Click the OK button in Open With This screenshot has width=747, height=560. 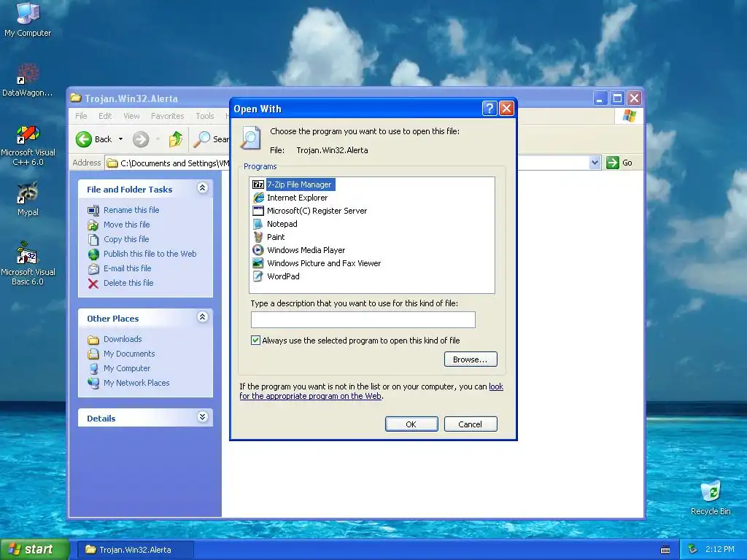(x=411, y=424)
